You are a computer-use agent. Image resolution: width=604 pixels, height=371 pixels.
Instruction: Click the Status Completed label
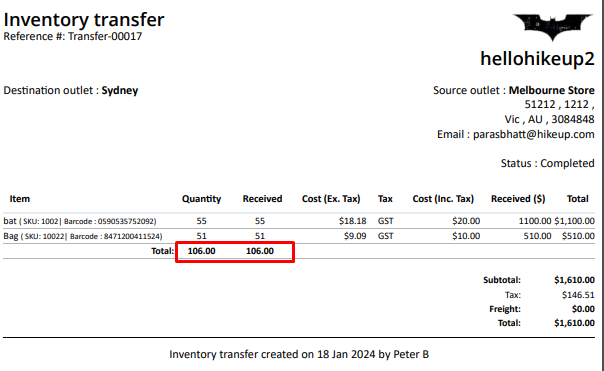coord(547,163)
